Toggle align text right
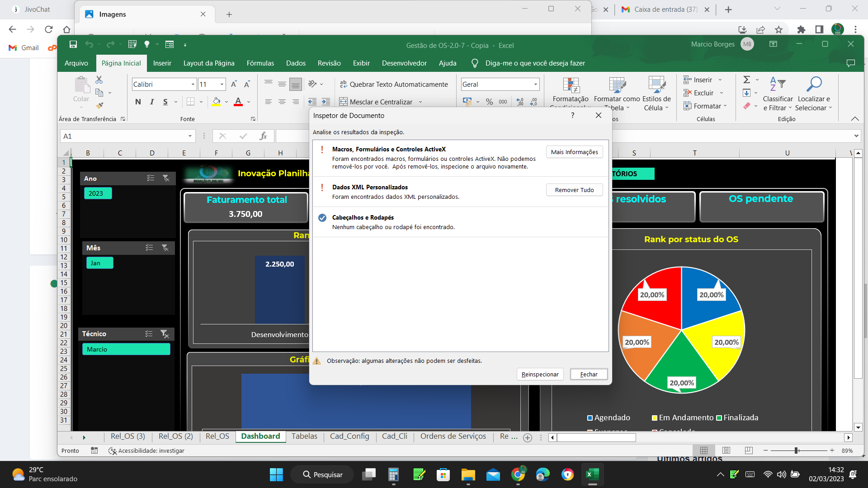This screenshot has height=488, width=868. tap(296, 102)
